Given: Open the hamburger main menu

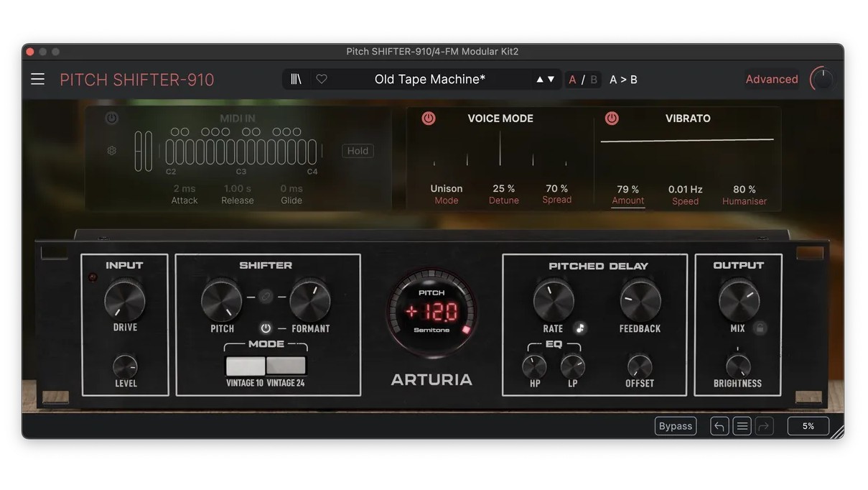Looking at the screenshot, I should (37, 79).
